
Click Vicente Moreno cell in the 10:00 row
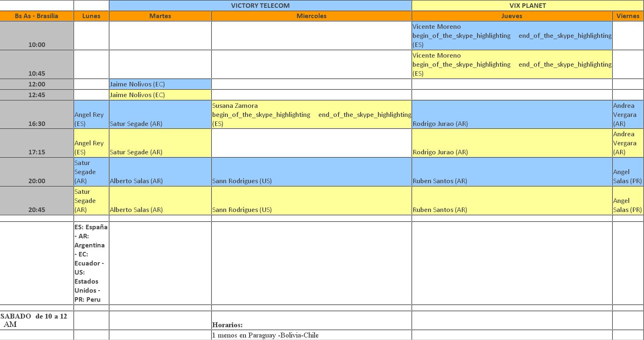tap(512, 36)
